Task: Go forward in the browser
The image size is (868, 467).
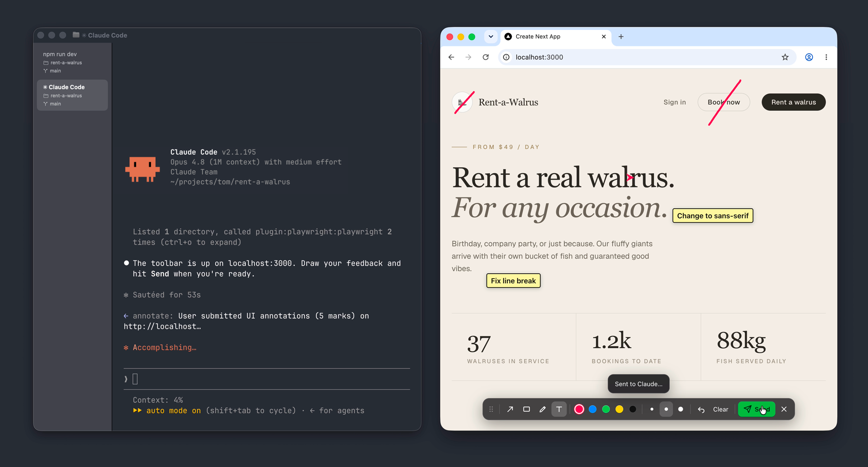Action: 468,57
